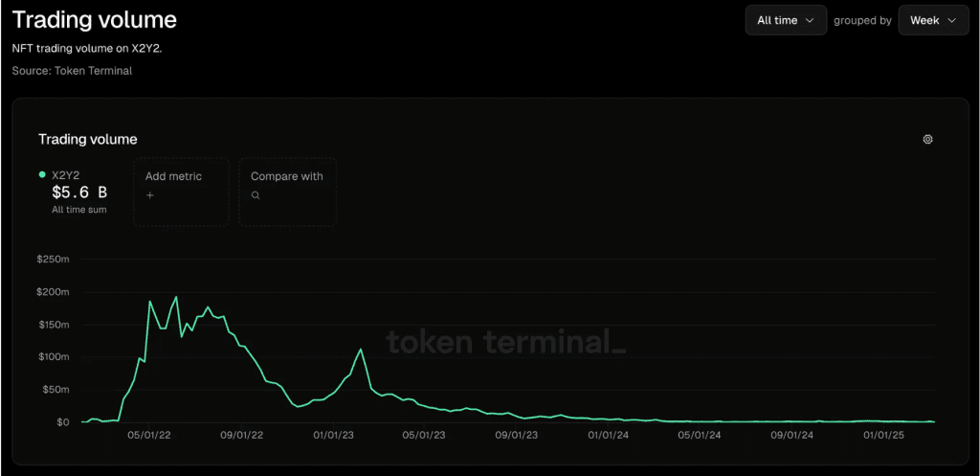Click the Trading volume page heading
Screen dimensions: 980x476
[95, 20]
